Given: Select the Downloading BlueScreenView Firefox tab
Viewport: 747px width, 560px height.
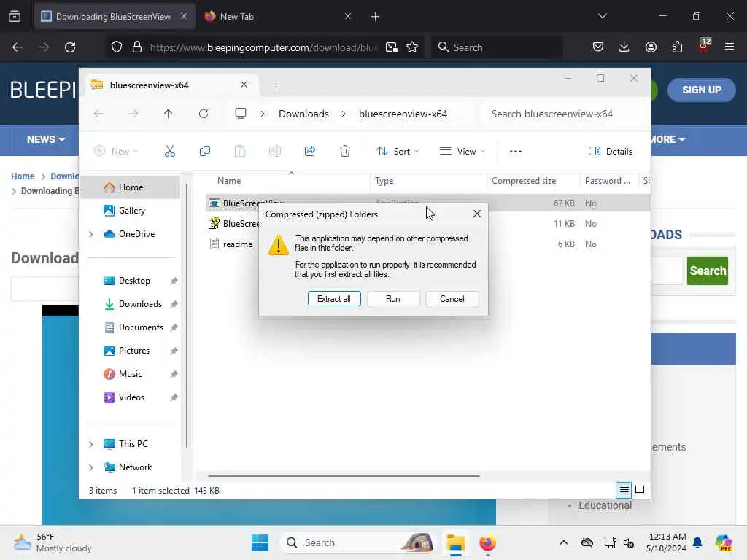Looking at the screenshot, I should pyautogui.click(x=115, y=17).
